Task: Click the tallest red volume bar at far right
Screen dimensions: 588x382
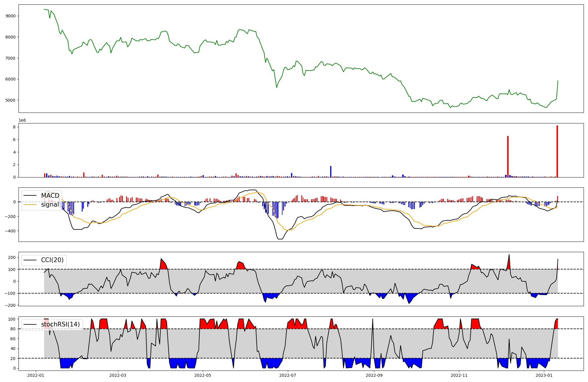Action: tap(557, 151)
